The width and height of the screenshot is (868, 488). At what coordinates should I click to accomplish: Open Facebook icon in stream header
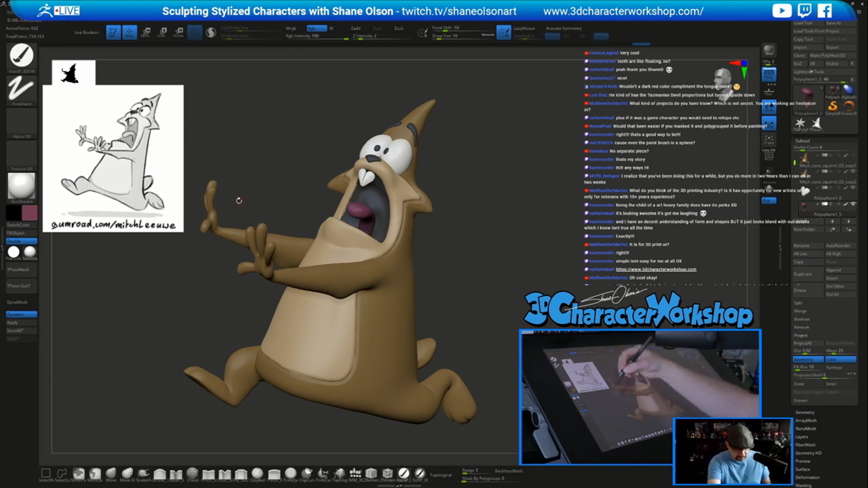click(825, 10)
